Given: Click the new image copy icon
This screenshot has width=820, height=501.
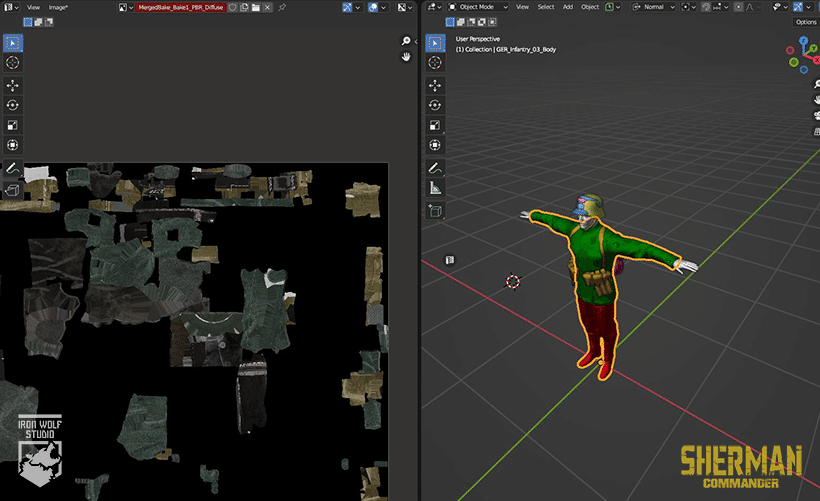Looking at the screenshot, I should [x=244, y=7].
